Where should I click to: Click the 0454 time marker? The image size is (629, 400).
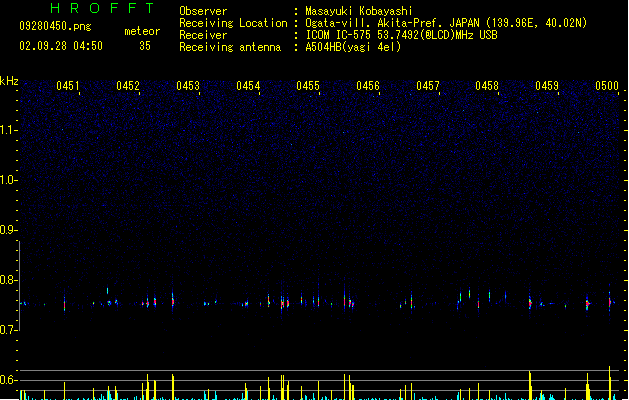pos(248,86)
